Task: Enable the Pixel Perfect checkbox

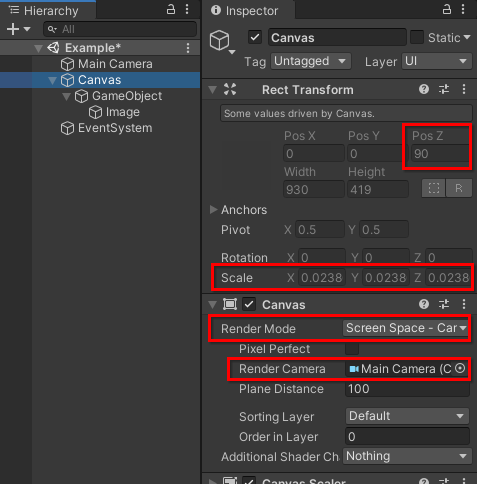Action: 352,349
